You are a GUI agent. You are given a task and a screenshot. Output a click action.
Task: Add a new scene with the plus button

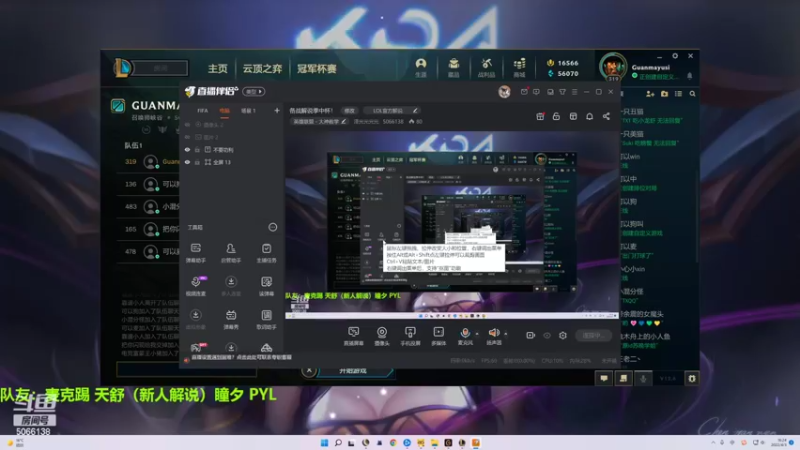point(277,111)
